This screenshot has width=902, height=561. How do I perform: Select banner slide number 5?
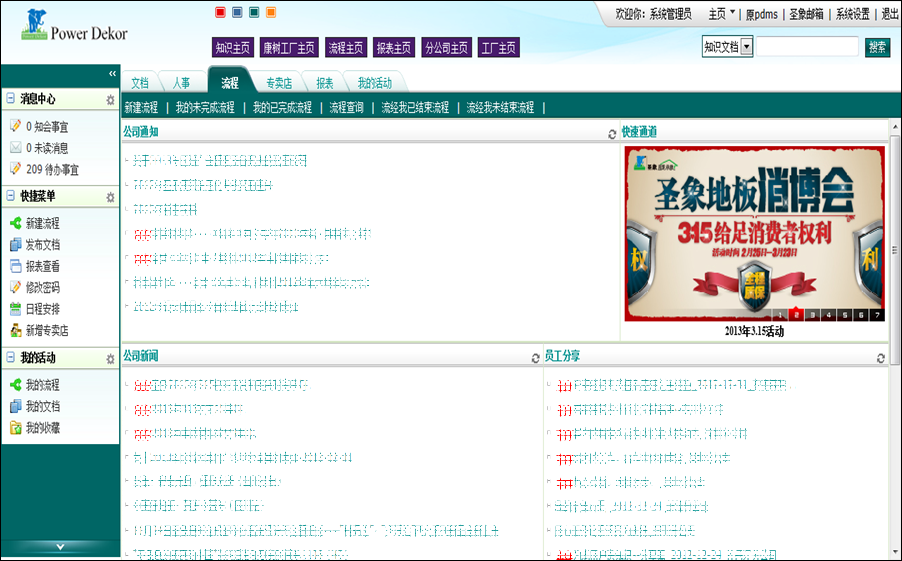coord(844,315)
